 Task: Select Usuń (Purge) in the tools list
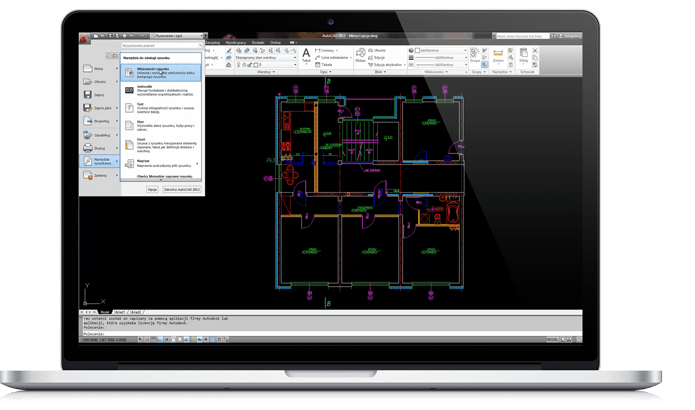tap(161, 145)
